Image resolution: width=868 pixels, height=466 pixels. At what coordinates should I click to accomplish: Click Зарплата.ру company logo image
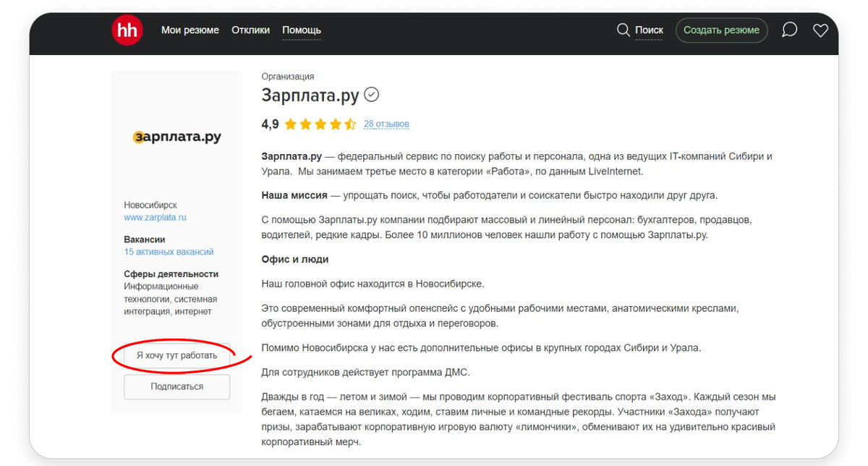coord(177,137)
